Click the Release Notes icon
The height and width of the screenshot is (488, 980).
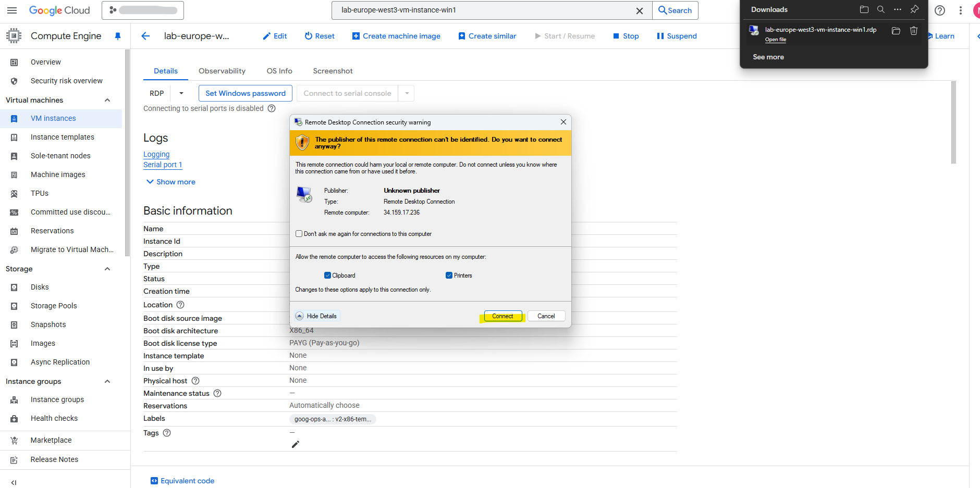tap(14, 459)
